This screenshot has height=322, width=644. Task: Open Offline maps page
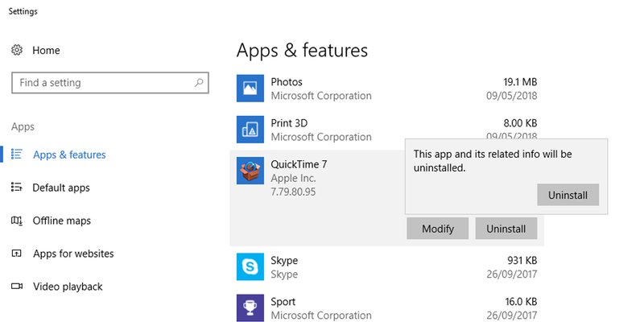click(x=62, y=221)
